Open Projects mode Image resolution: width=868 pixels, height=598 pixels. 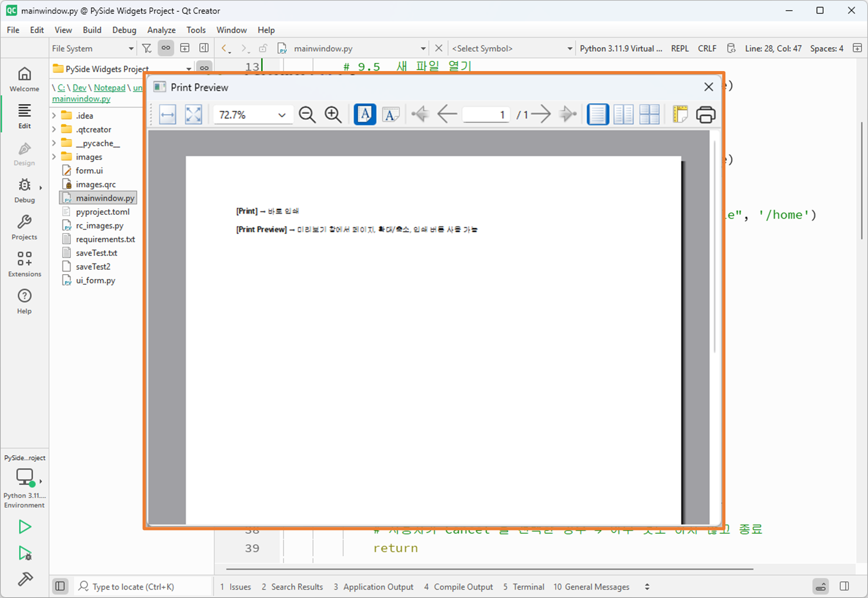(25, 228)
